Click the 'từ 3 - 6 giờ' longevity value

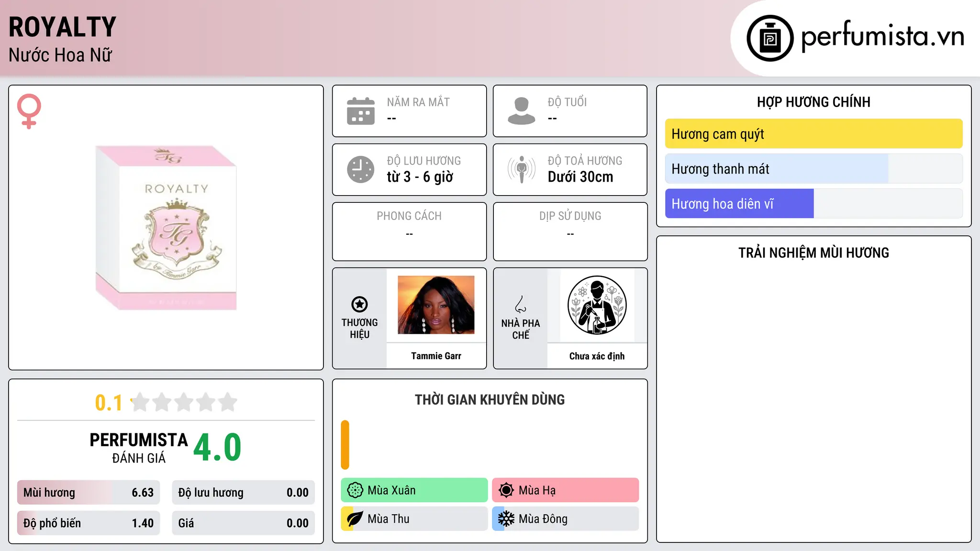pos(420,177)
